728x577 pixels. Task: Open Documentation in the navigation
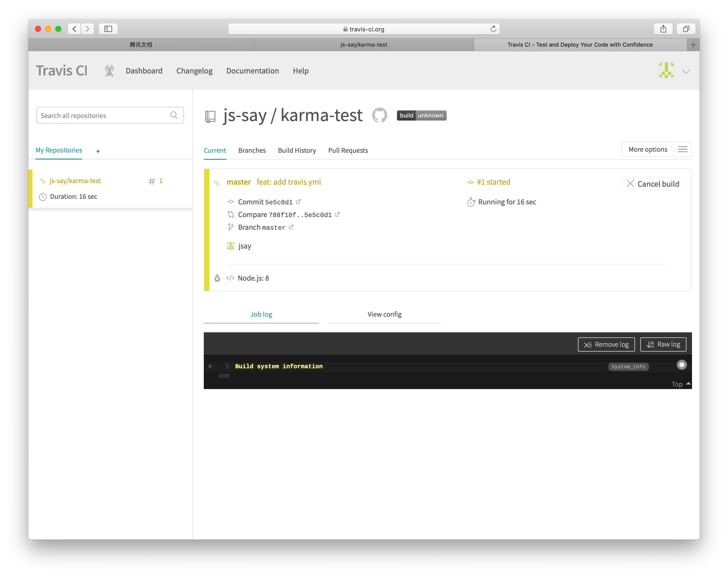pos(252,70)
